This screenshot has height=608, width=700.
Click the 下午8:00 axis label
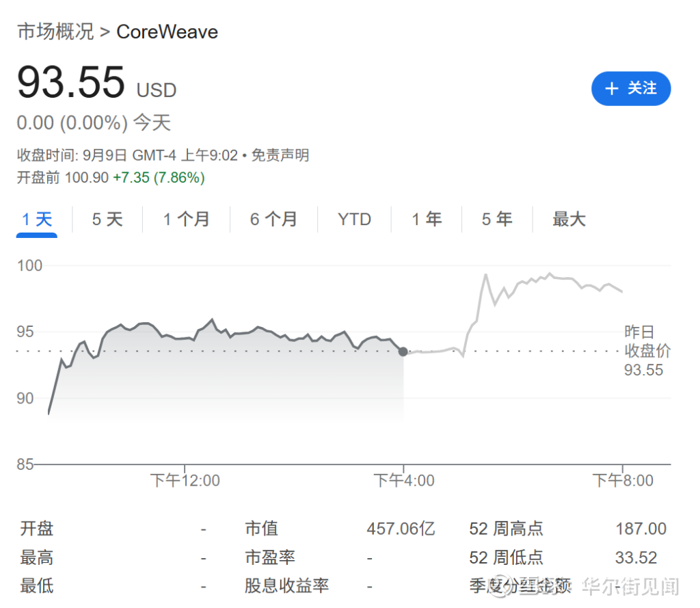coord(622,481)
